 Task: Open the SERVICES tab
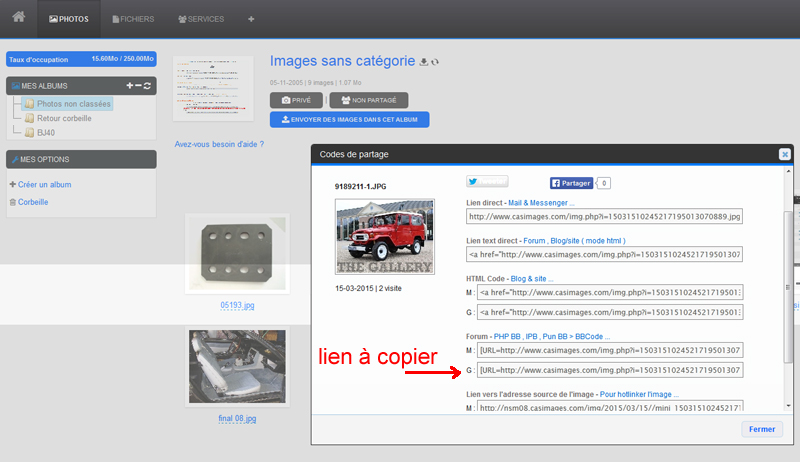click(x=201, y=19)
